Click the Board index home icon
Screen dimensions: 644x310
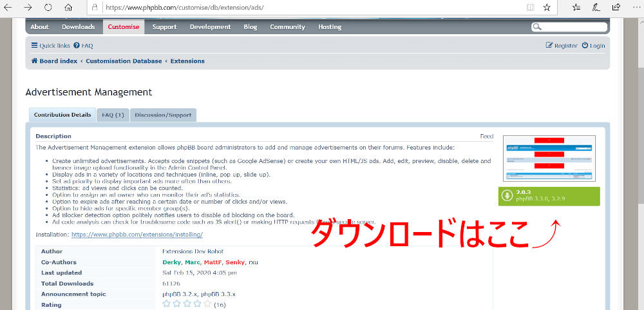[x=35, y=61]
